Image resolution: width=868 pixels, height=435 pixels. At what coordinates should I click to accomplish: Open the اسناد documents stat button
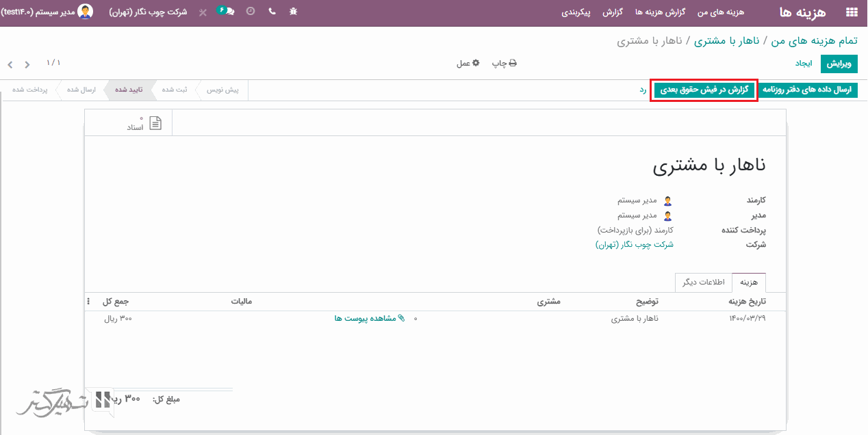pos(144,124)
